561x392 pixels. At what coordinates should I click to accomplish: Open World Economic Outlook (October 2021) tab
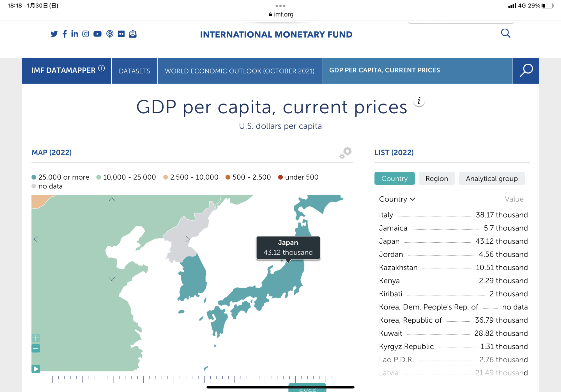tap(240, 71)
